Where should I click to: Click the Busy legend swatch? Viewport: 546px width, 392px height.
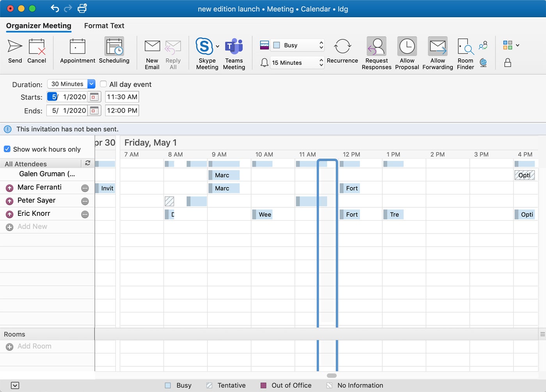tap(168, 385)
